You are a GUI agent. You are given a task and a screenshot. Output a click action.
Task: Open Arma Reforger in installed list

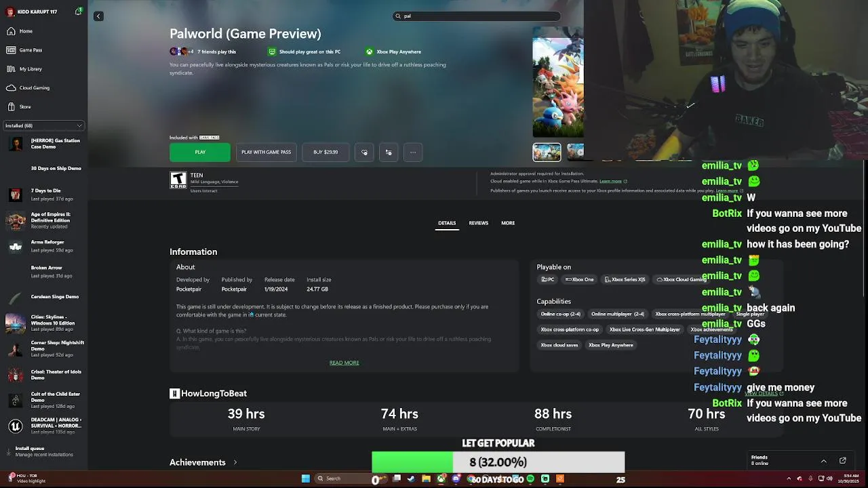(x=43, y=246)
